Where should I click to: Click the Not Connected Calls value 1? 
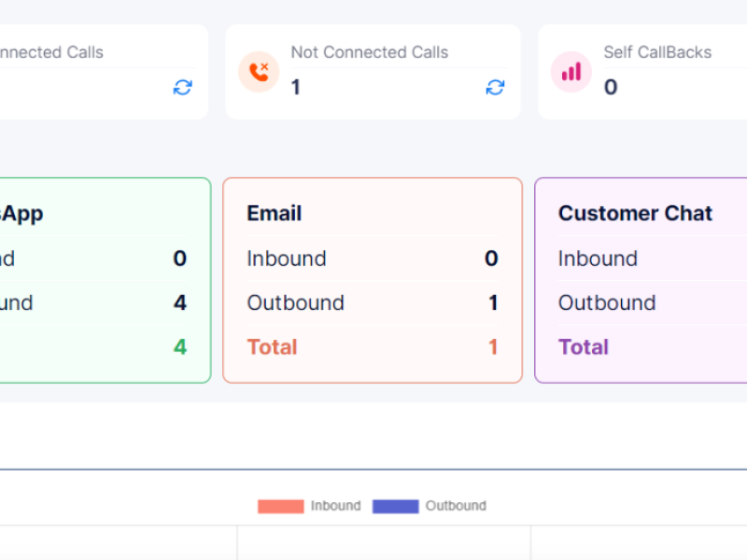(x=296, y=87)
